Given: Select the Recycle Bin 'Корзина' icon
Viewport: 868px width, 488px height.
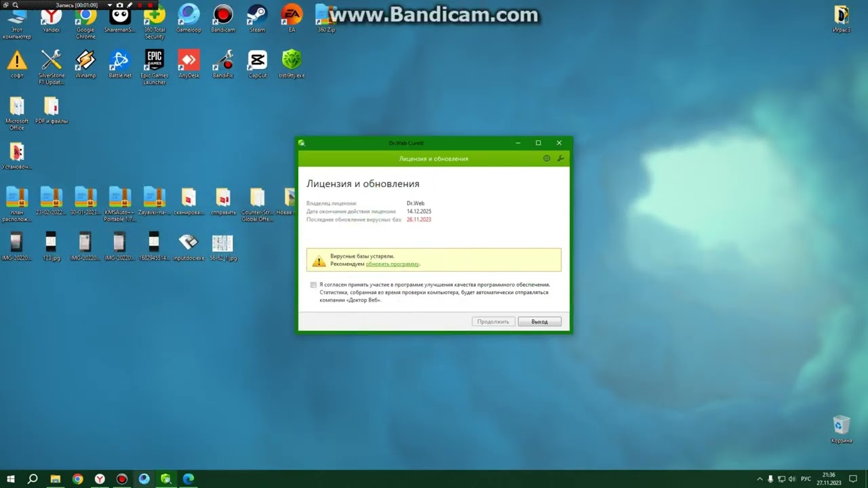Looking at the screenshot, I should point(842,429).
